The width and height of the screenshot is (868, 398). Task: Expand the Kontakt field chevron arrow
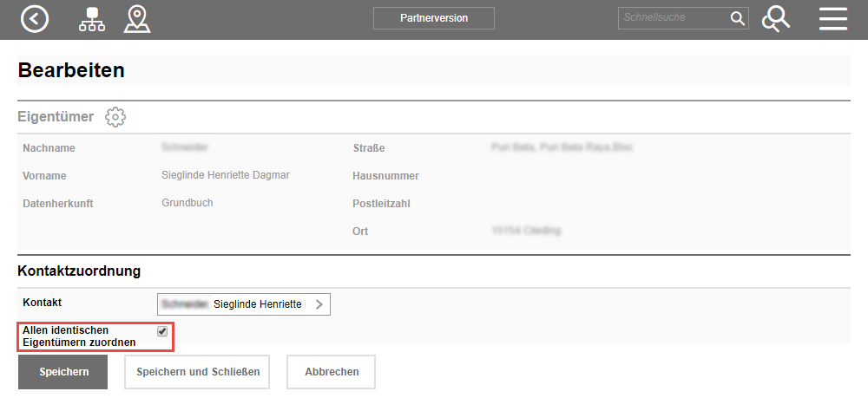pyautogui.click(x=319, y=304)
